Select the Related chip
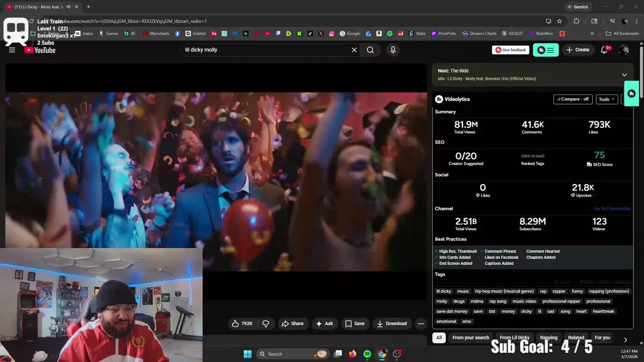This screenshot has height=362, width=644. point(576,338)
